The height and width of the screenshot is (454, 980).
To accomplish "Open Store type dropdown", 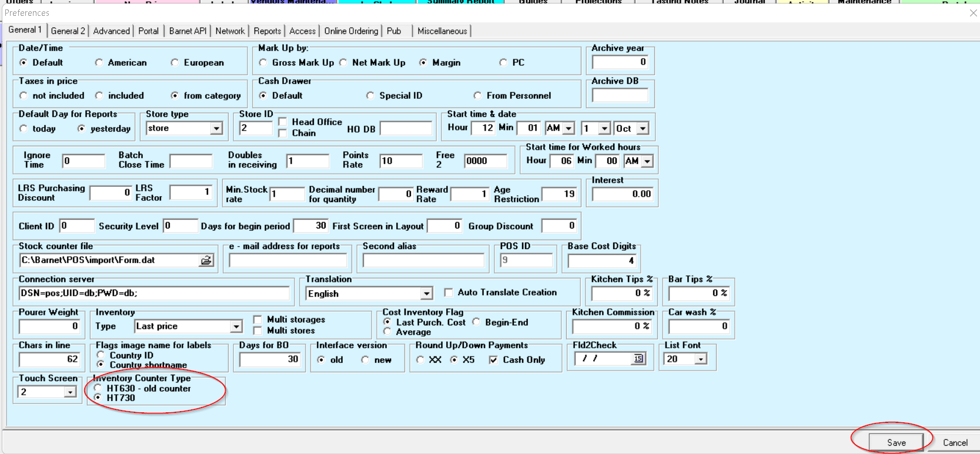I will point(216,128).
